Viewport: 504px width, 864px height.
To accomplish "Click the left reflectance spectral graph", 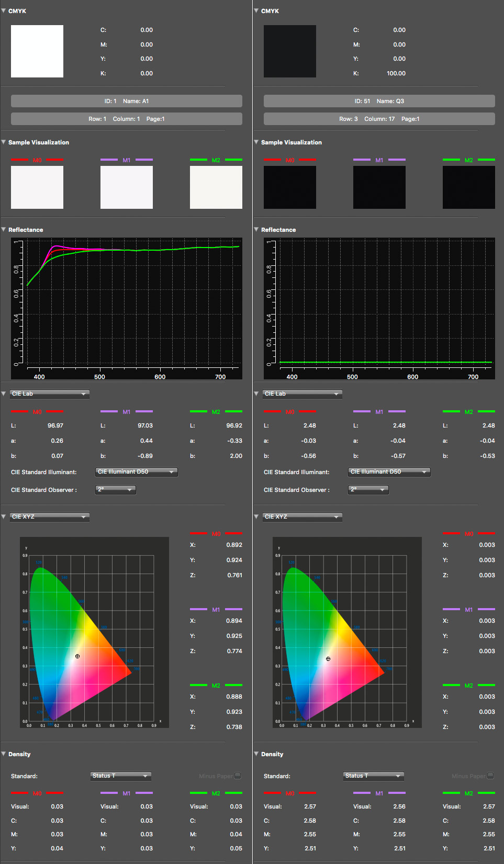I will coord(127,309).
